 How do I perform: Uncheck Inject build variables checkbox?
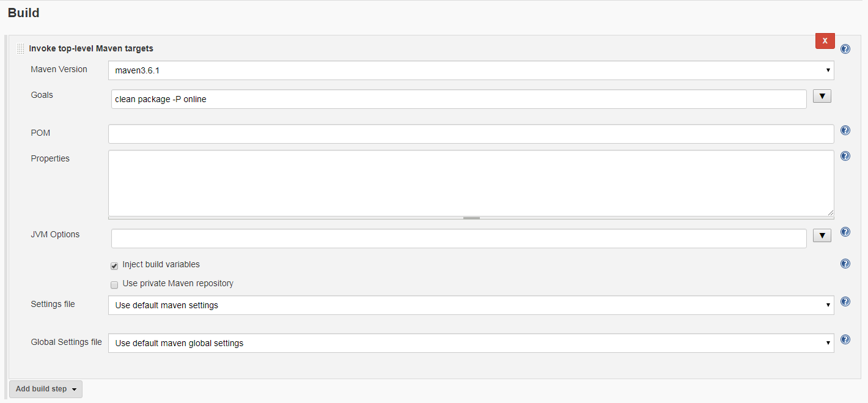[114, 266]
